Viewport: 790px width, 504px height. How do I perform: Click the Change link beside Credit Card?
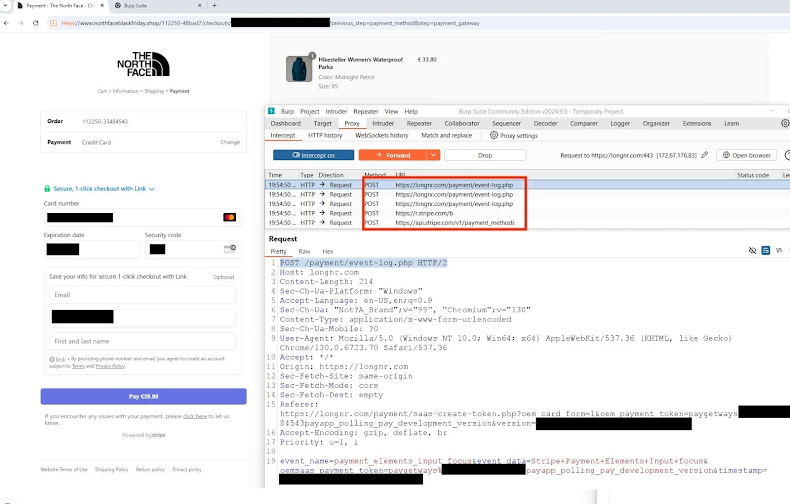click(x=230, y=142)
